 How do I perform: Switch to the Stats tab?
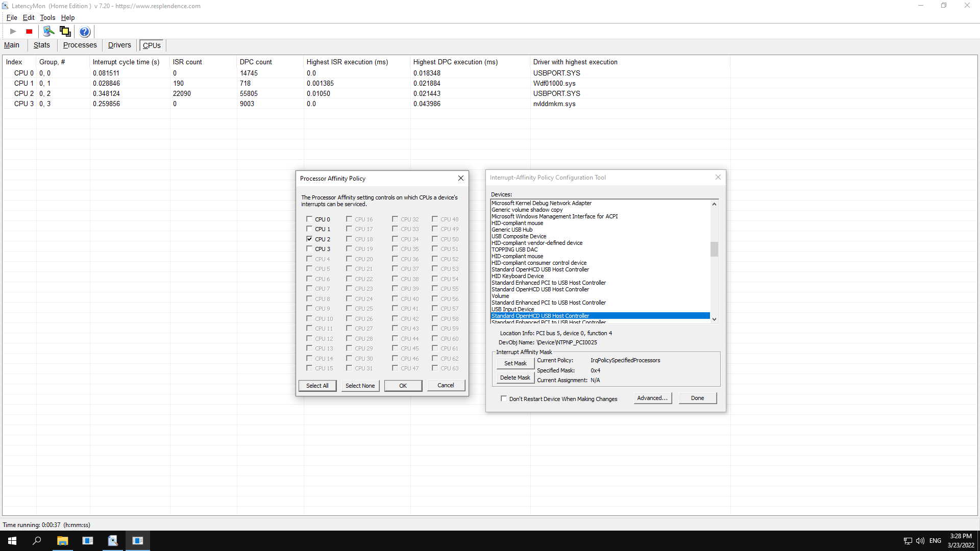tap(42, 45)
